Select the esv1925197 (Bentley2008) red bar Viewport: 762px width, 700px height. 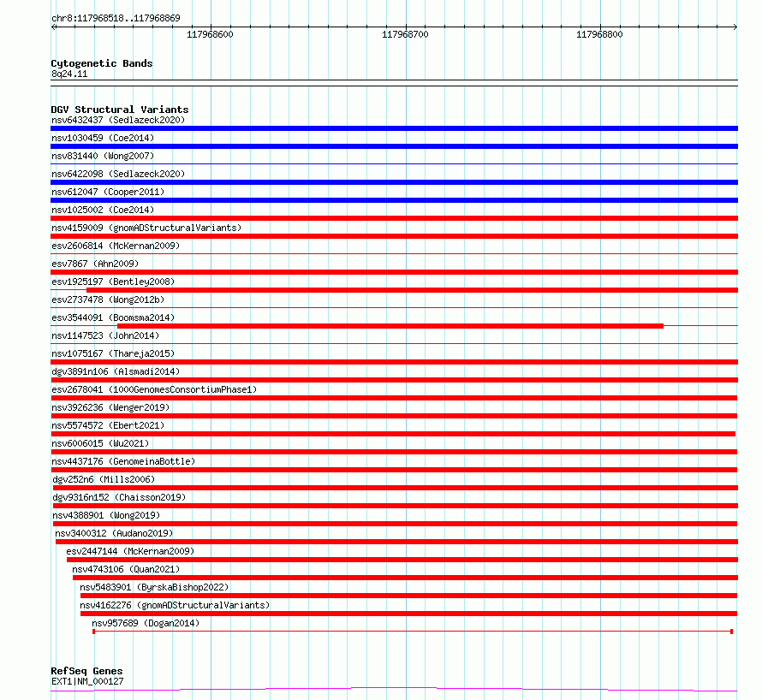point(412,290)
